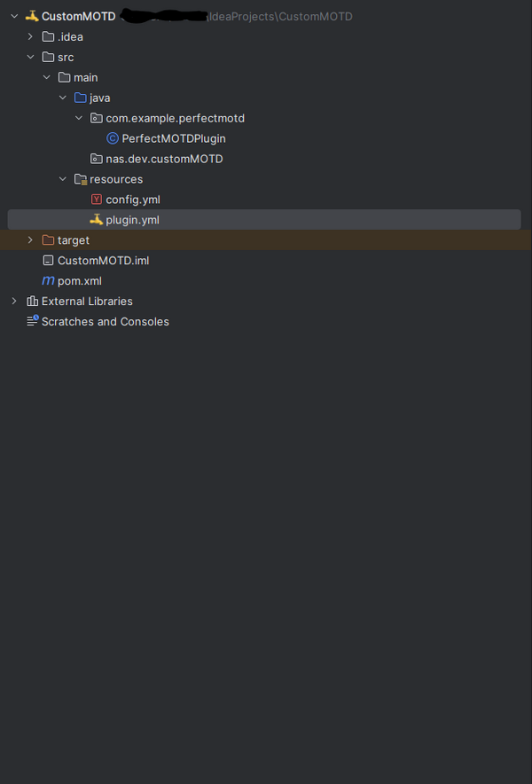Expand the .idea folder chevron
The image size is (532, 784).
(x=30, y=36)
